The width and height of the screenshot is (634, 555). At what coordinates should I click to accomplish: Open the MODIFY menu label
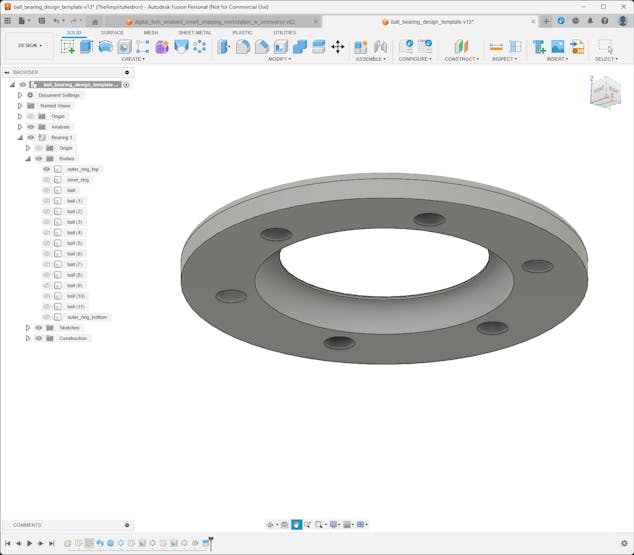coord(279,59)
